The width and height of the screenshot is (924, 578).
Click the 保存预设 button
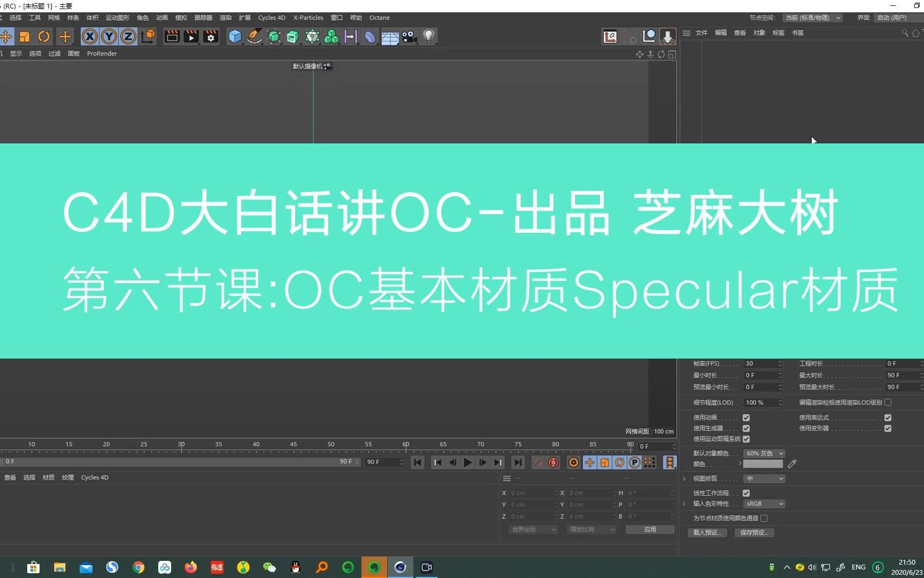(754, 533)
